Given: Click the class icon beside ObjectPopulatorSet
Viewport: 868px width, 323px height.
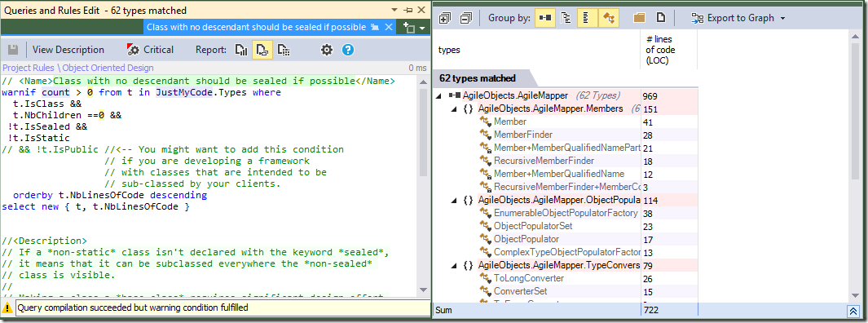Looking at the screenshot, I should coord(486,226).
